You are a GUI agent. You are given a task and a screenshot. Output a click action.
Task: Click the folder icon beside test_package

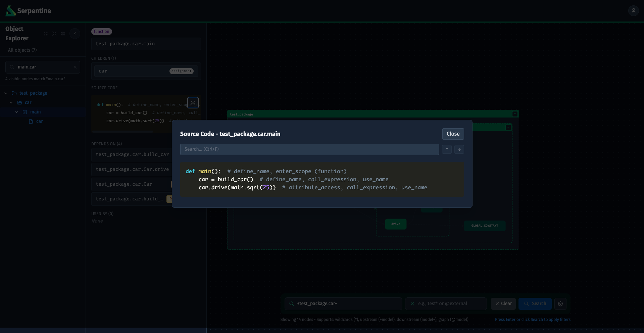pyautogui.click(x=14, y=93)
